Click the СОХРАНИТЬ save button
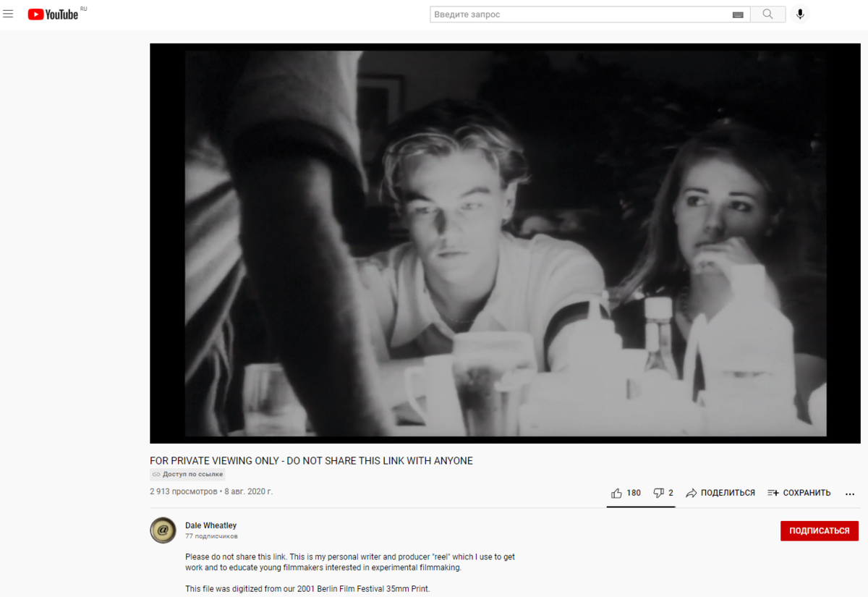Image resolution: width=868 pixels, height=597 pixels. click(x=799, y=493)
